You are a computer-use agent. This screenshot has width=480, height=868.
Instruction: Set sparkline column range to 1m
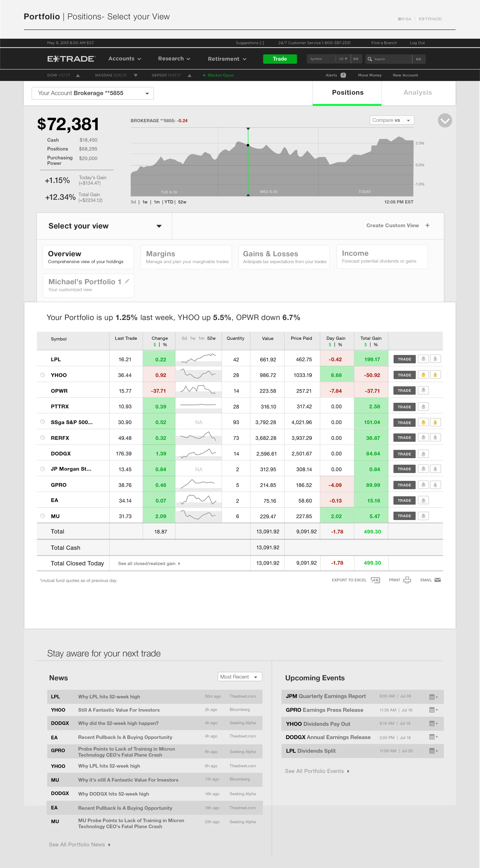pos(201,338)
